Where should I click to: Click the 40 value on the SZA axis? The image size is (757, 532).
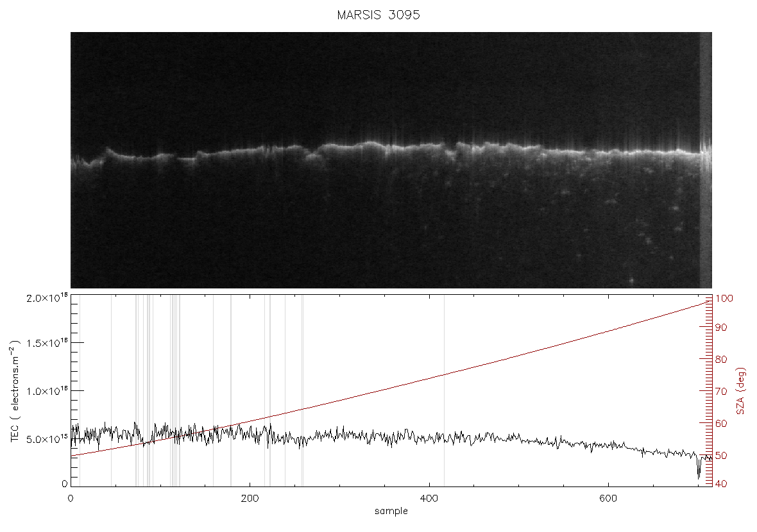pos(721,484)
